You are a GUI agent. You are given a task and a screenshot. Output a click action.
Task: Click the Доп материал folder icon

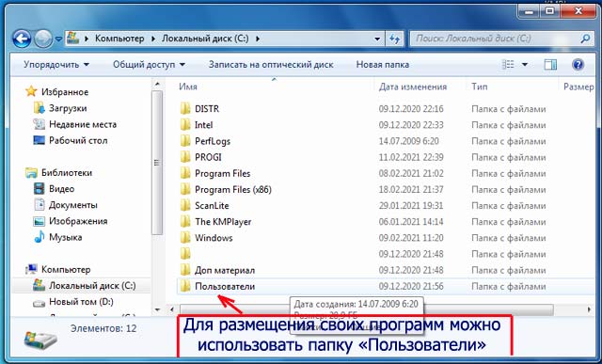pos(185,270)
